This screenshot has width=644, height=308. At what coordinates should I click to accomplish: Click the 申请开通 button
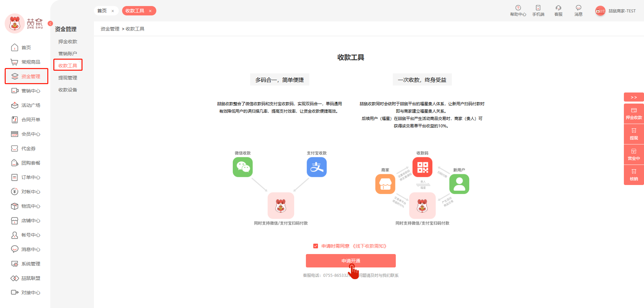tap(351, 261)
